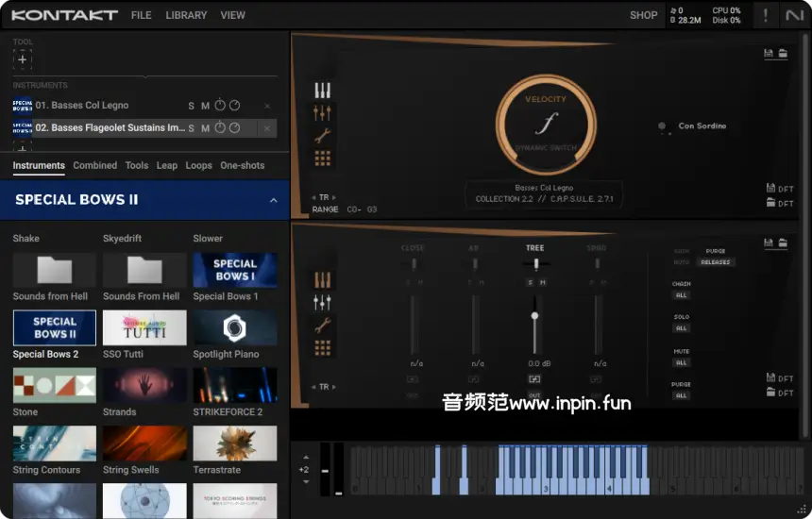
Task: Mute the 02. Basses Flageolet Sustains instrument
Action: coord(205,128)
